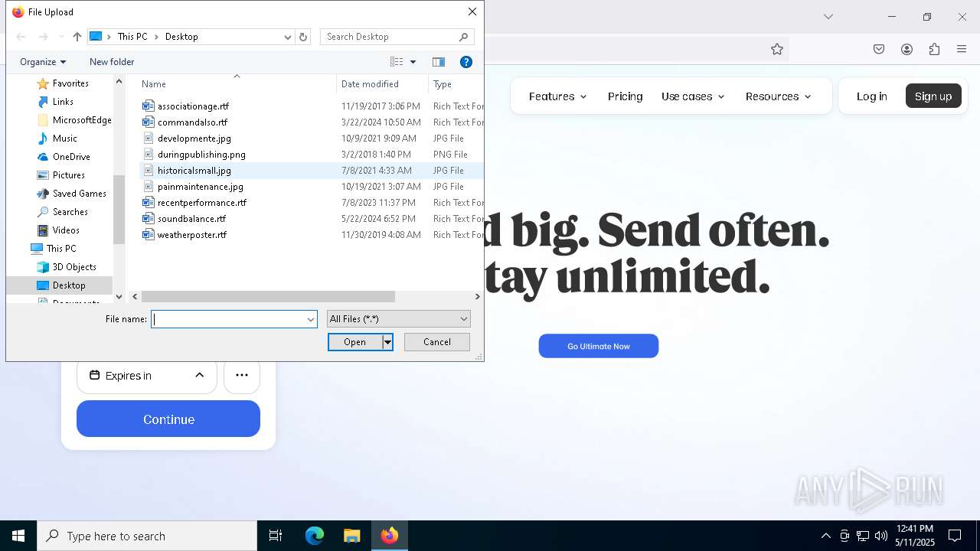Select developmente.jpg file
Screen dimensions: 980x551
click(x=194, y=139)
